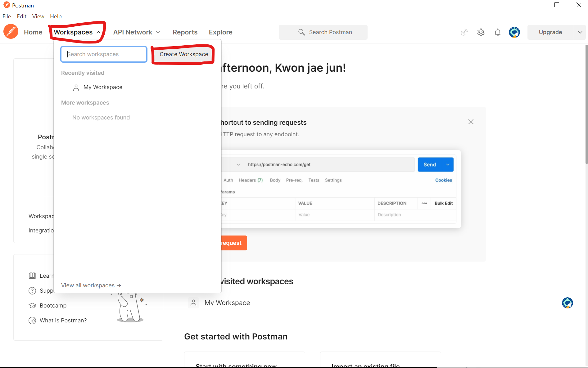Click the avatar on the My Workspace row

[x=568, y=303]
